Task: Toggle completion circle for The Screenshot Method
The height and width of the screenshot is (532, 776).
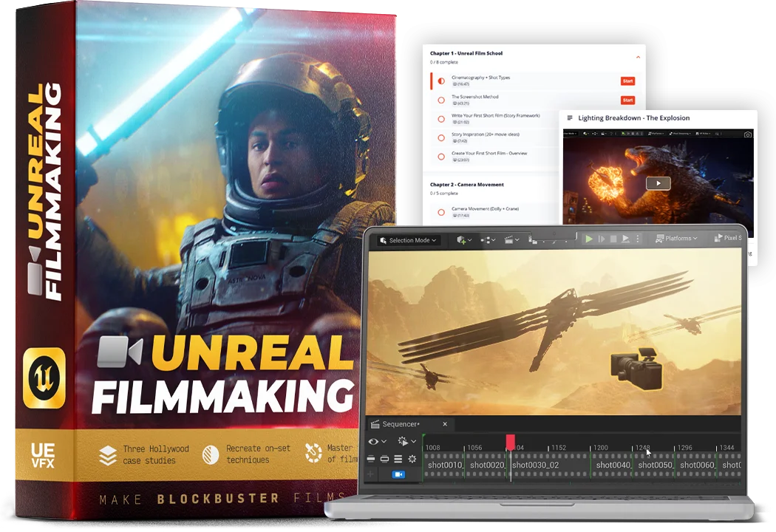Action: point(441,100)
